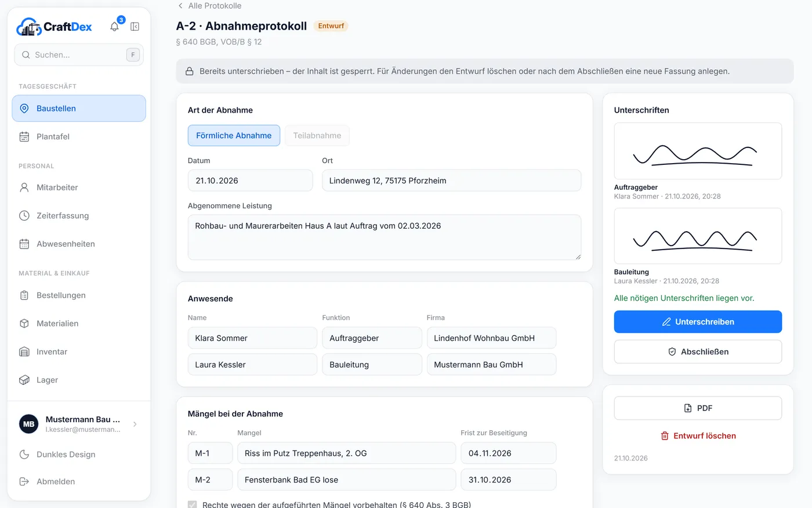Viewport: 812px width, 508px height.
Task: Click the Lager package icon
Action: [24, 380]
